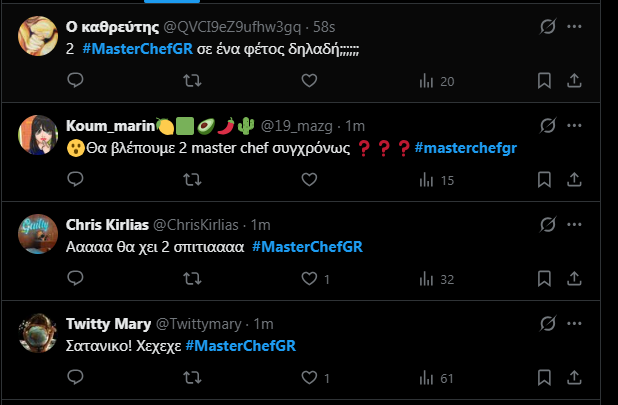Screen dimensions: 618x405
Task: Like Twitty Mary's Σατανικο tweet
Action: pos(310,378)
